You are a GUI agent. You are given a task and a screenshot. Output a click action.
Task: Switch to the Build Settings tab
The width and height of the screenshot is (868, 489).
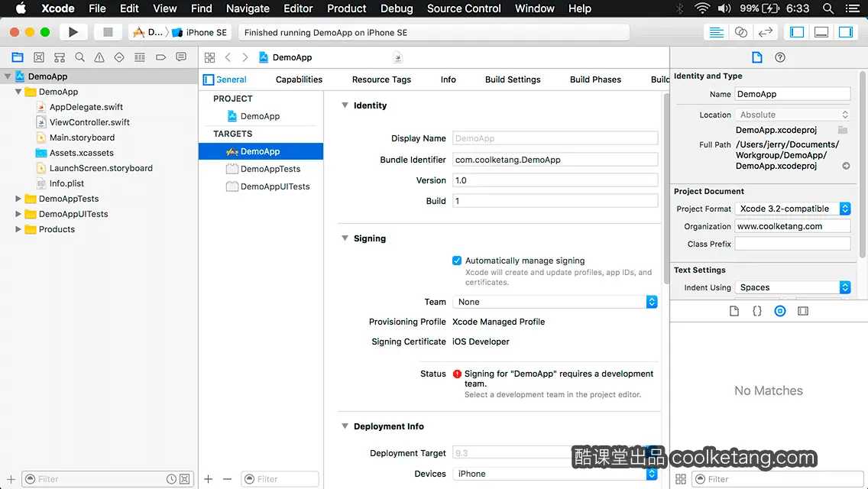click(x=513, y=79)
